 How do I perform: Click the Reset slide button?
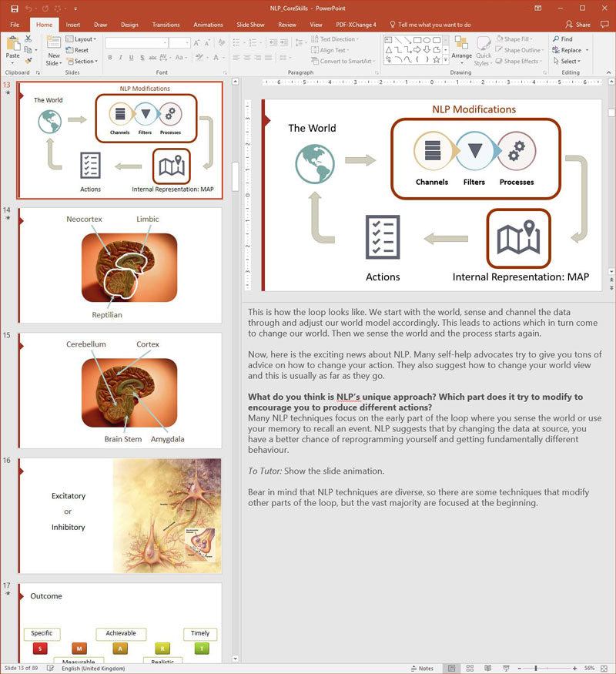pyautogui.click(x=77, y=50)
